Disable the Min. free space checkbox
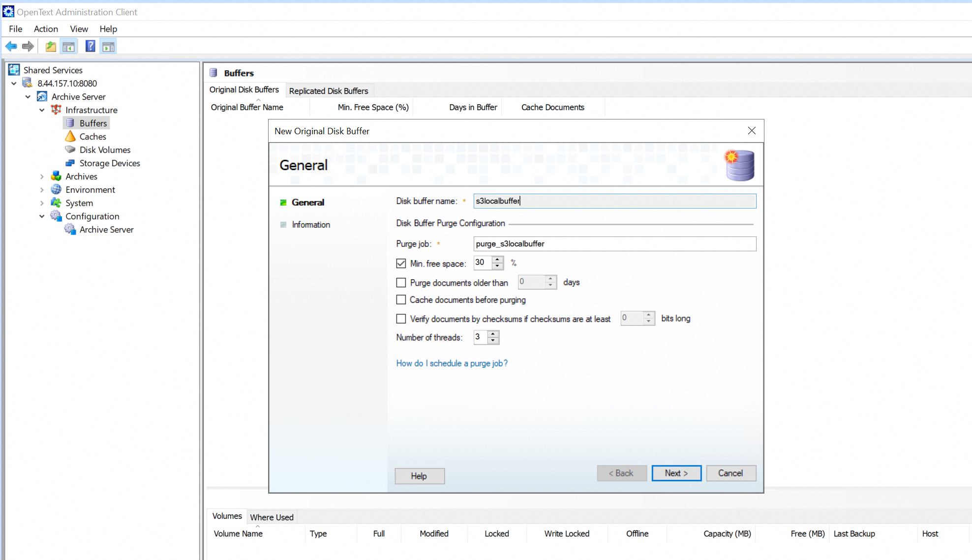The image size is (972, 560). point(401,264)
